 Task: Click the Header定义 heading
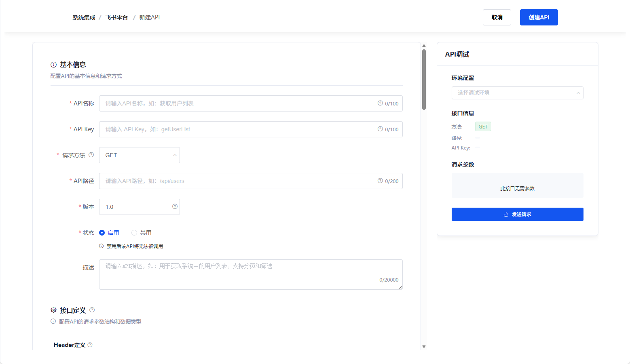click(x=70, y=345)
